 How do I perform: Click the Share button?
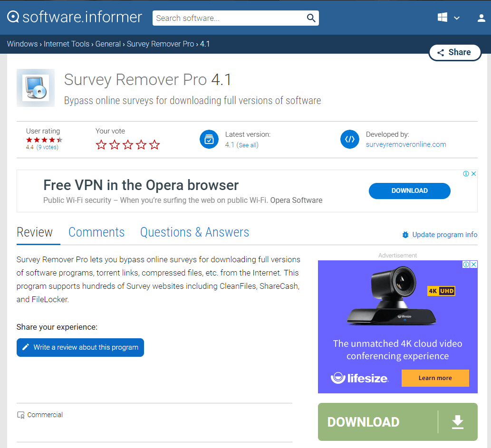point(455,52)
